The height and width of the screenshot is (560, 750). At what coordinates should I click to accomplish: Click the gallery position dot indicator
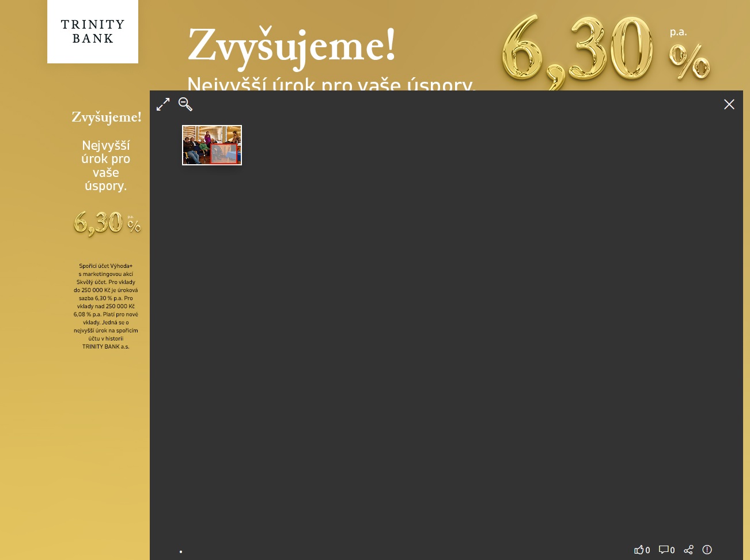pyautogui.click(x=181, y=552)
